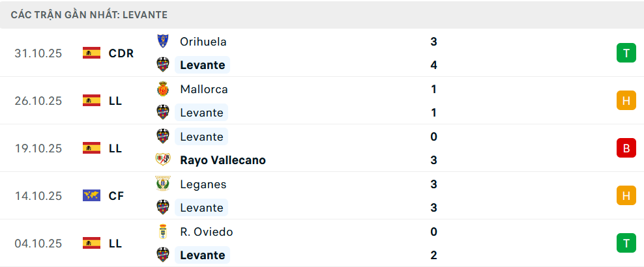644x267 pixels.
Task: Click the green T badge for Orihuela match
Action: [x=626, y=53]
